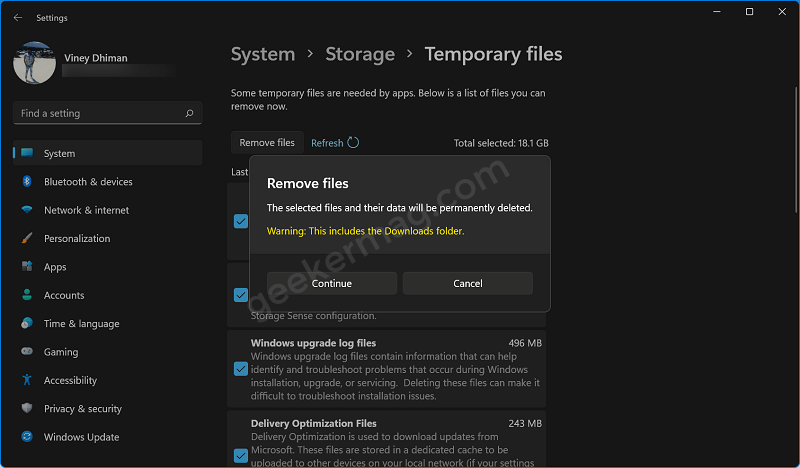Click the Accessibility figure icon
The height and width of the screenshot is (468, 800).
(x=27, y=380)
